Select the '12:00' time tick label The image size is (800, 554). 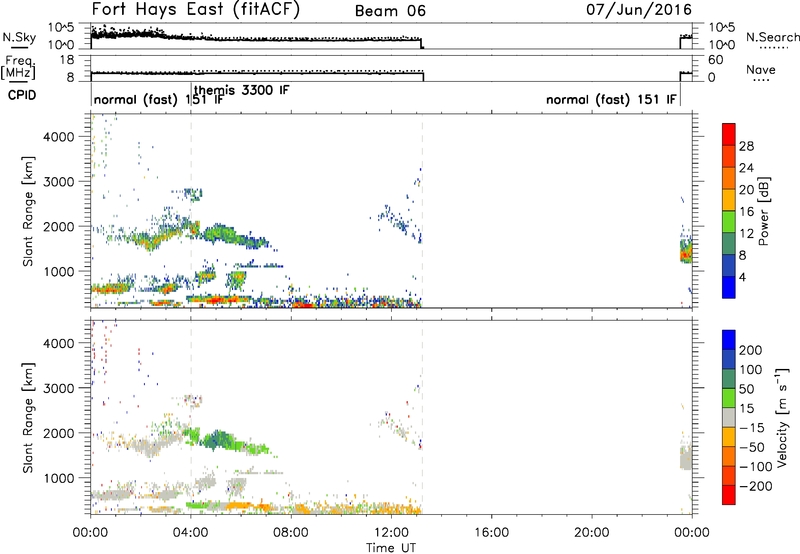pyautogui.click(x=391, y=533)
